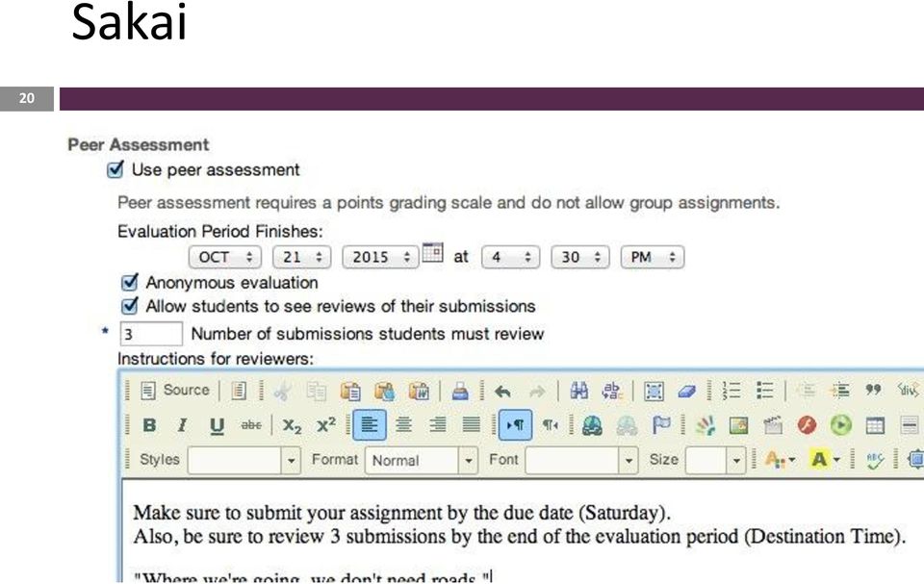Click the Copy icon in editor toolbar
The width and height of the screenshot is (924, 584).
[317, 392]
